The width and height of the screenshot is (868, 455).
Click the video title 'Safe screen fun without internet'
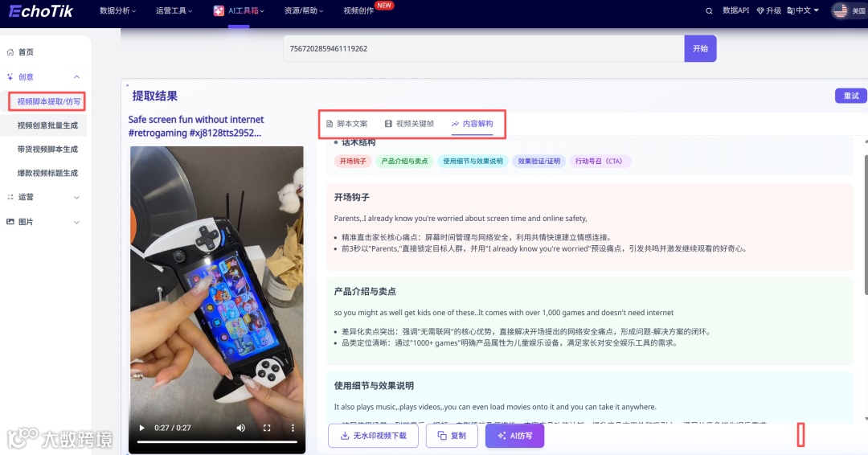tap(196, 120)
